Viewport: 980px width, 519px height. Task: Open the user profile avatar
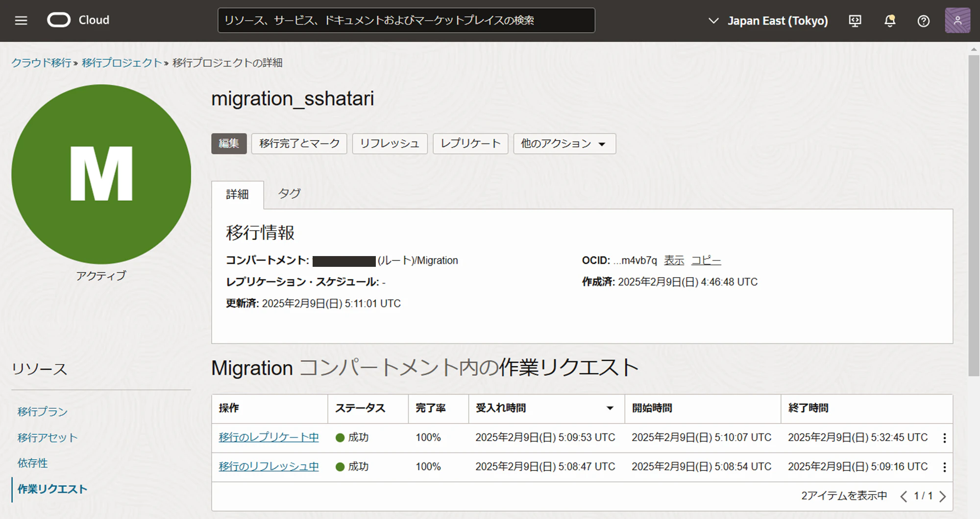(957, 21)
